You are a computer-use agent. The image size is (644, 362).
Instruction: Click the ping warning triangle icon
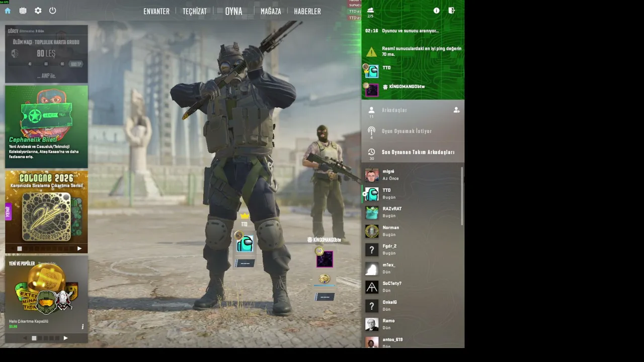pos(371,52)
